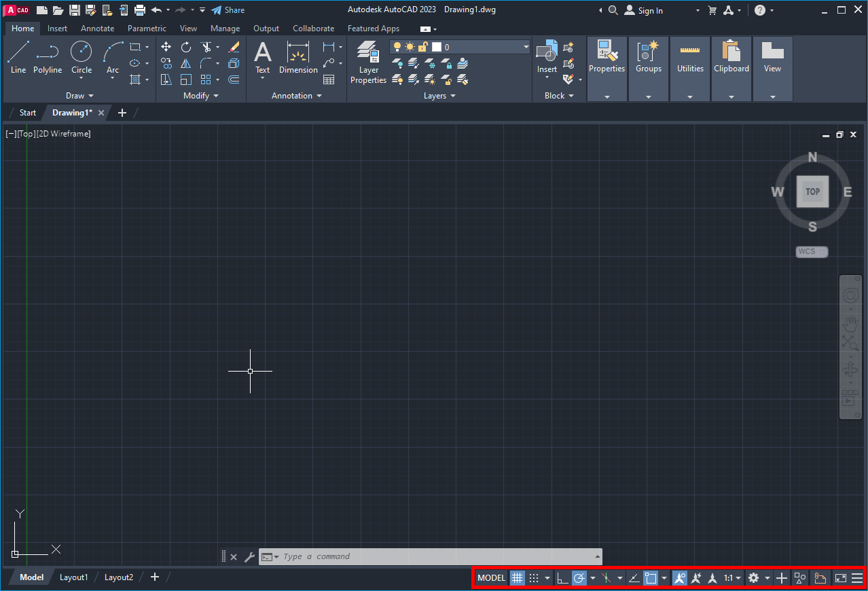This screenshot has width=868, height=591.
Task: Click the Share button
Action: 228,10
